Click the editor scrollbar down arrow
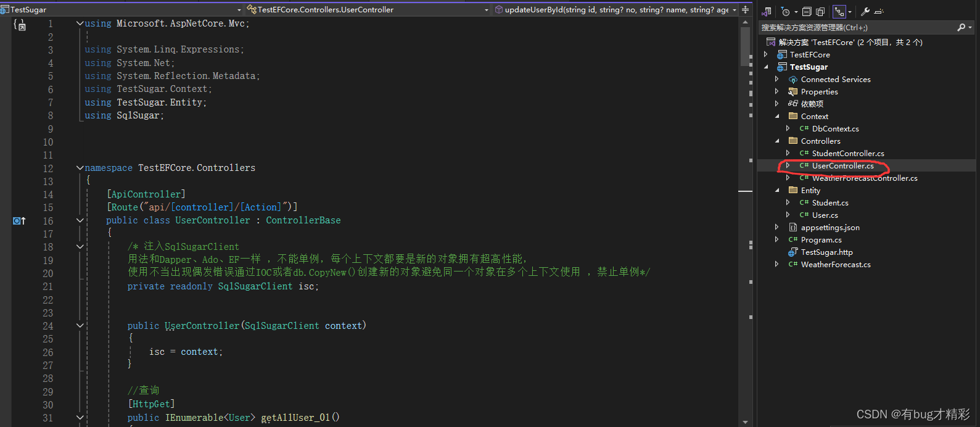The width and height of the screenshot is (980, 427). pos(745,422)
